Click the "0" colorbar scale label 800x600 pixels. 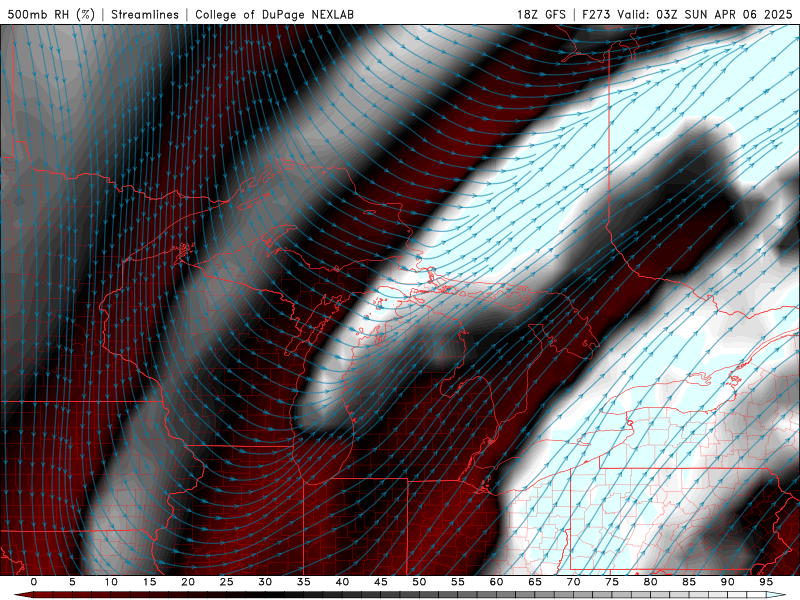pos(34,582)
